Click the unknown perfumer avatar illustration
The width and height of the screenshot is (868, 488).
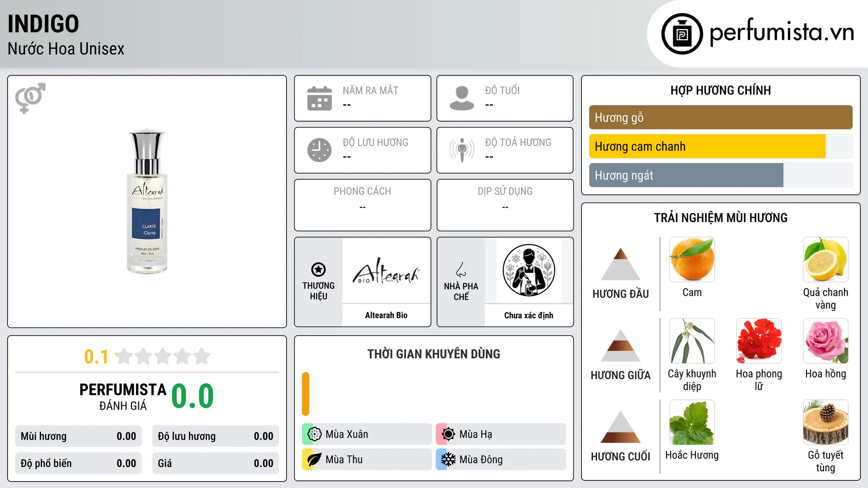pyautogui.click(x=529, y=270)
